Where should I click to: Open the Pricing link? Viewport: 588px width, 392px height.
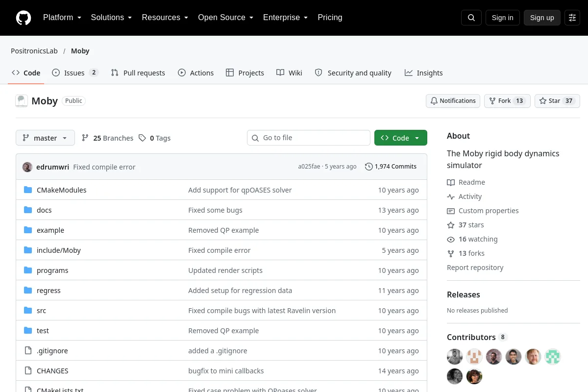click(x=330, y=18)
